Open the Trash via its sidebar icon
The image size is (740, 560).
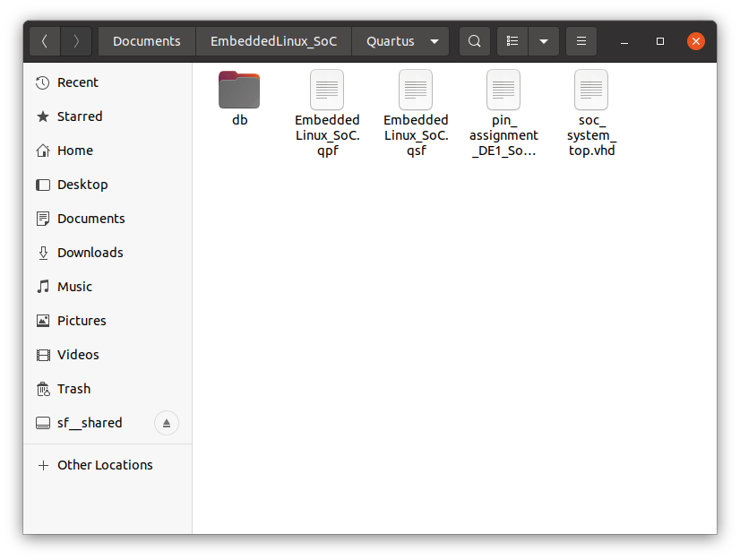(x=44, y=389)
